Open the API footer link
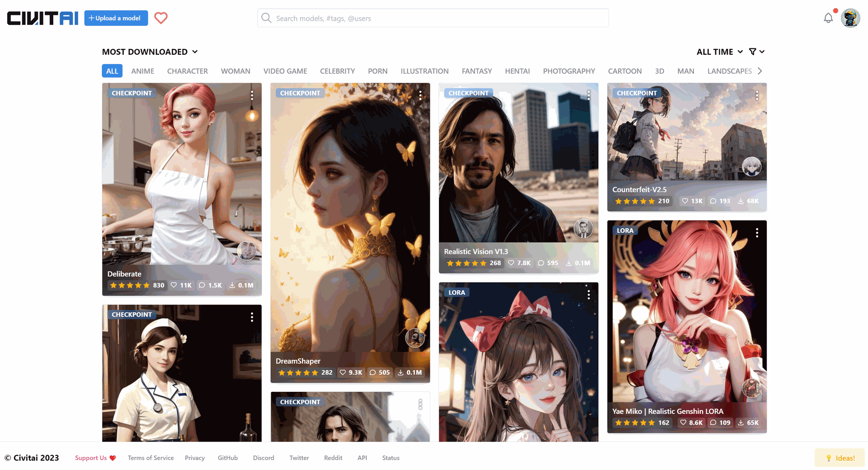 tap(362, 458)
